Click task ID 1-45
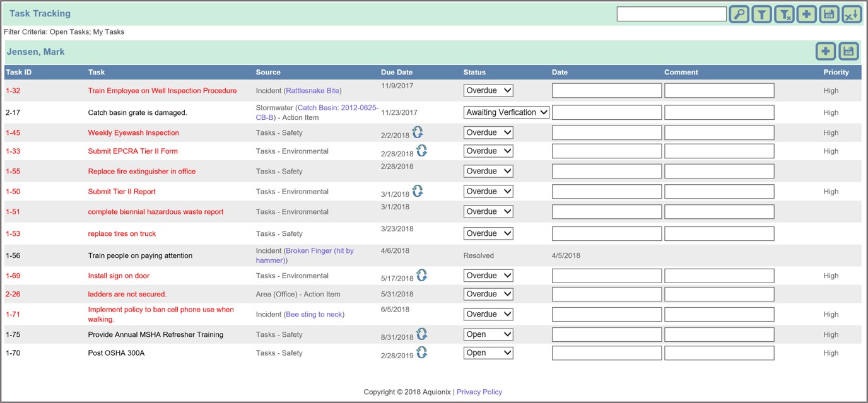Image resolution: width=868 pixels, height=403 pixels. click(x=13, y=133)
